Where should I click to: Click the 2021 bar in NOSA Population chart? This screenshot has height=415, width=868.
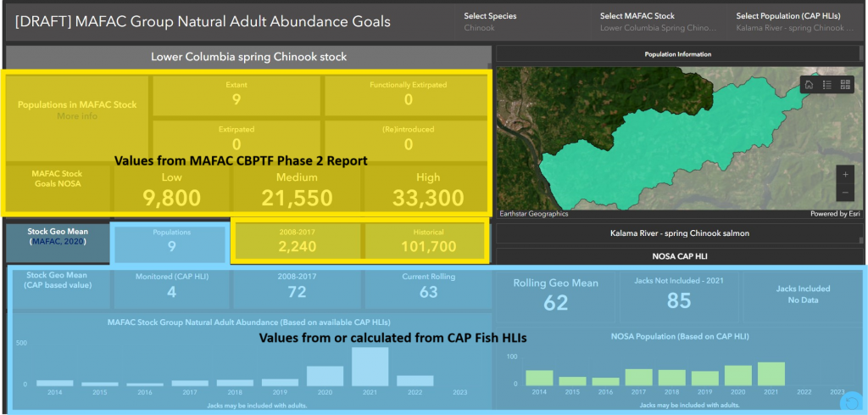[771, 374]
